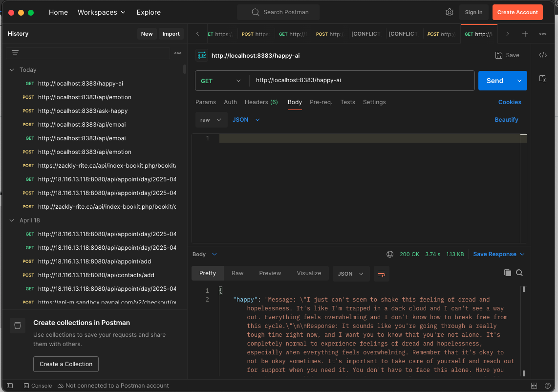The width and height of the screenshot is (558, 392).
Task: Select the Visualize response view
Action: coord(309,273)
